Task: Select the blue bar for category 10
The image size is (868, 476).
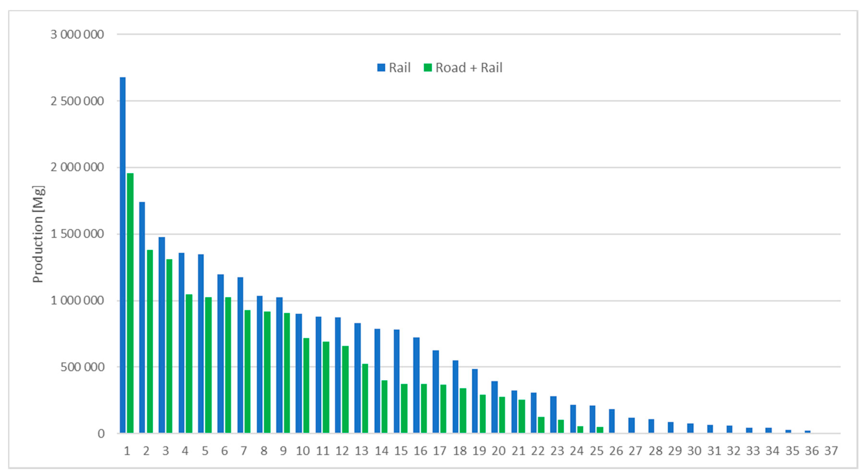Action: click(x=299, y=374)
